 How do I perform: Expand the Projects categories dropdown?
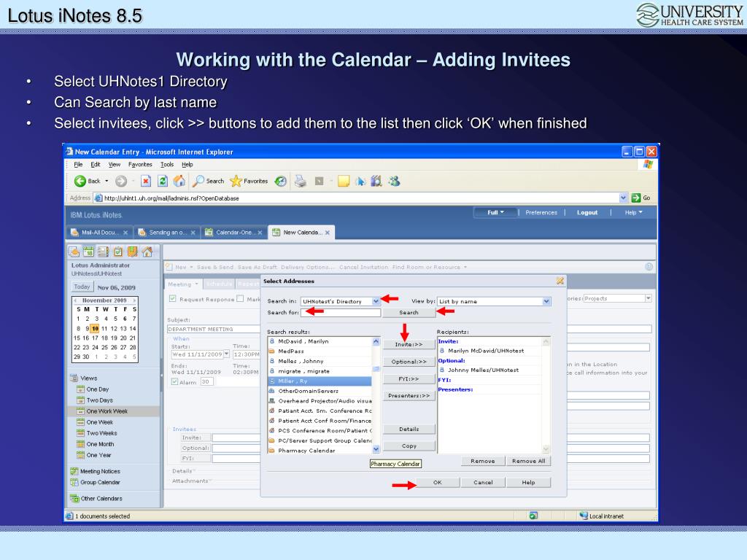point(648,298)
